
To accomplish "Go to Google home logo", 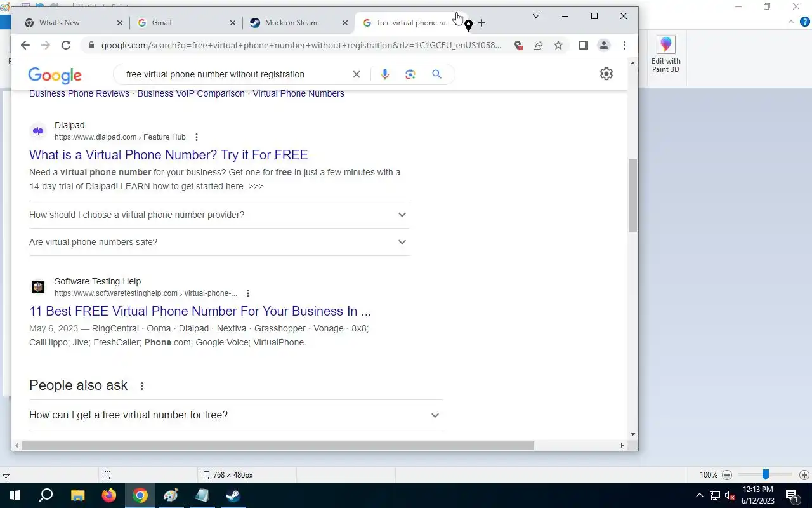I will pos(55,76).
